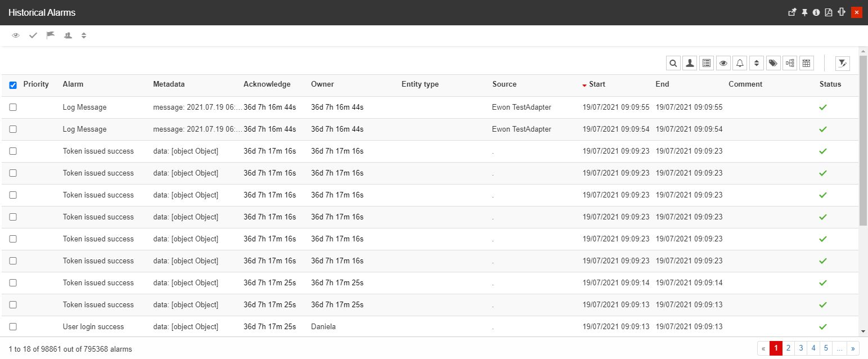Image resolution: width=868 pixels, height=359 pixels.
Task: Click the last page double-arrow button
Action: [x=853, y=348]
